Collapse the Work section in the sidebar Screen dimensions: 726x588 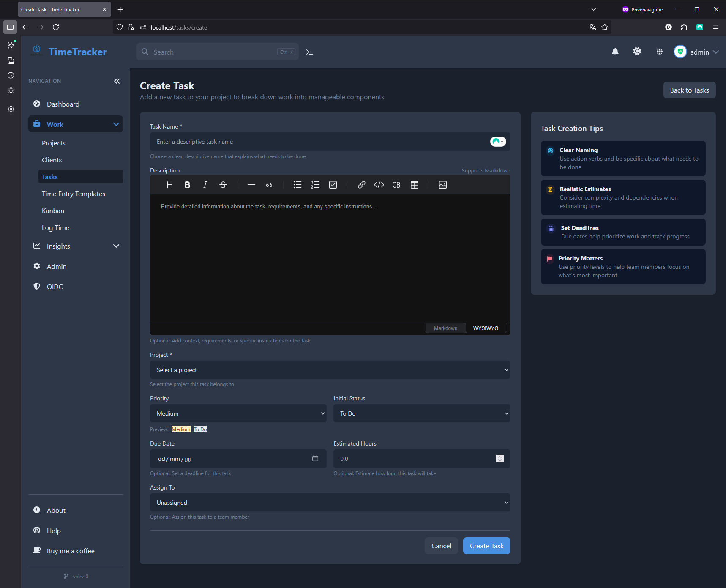[116, 124]
